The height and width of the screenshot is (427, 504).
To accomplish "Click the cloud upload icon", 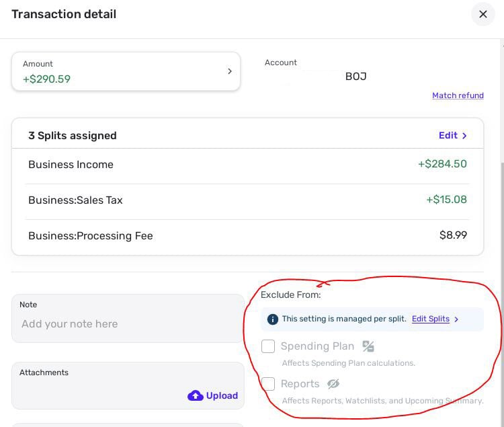I will 195,395.
